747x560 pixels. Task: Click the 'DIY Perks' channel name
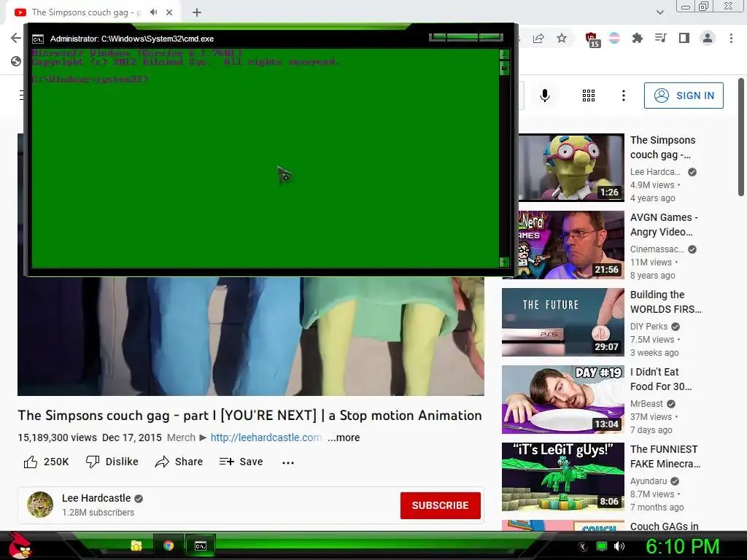pos(649,326)
